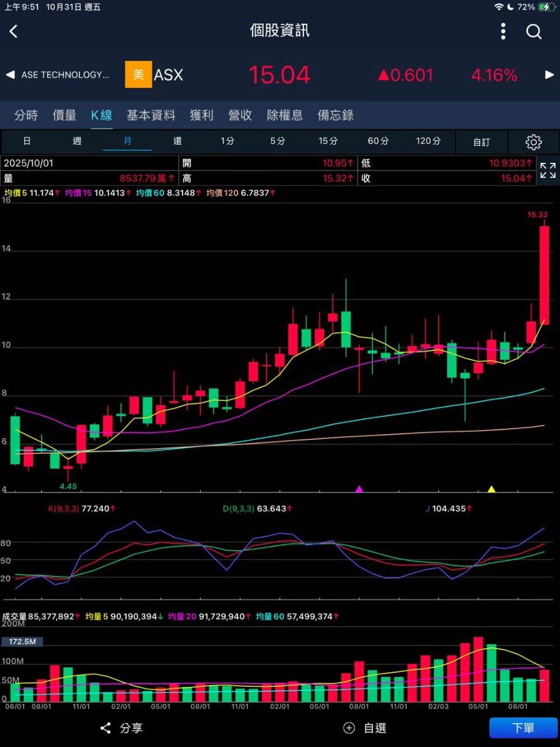This screenshot has width=560, height=747.
Task: Select the 日 daily period
Action: click(27, 141)
